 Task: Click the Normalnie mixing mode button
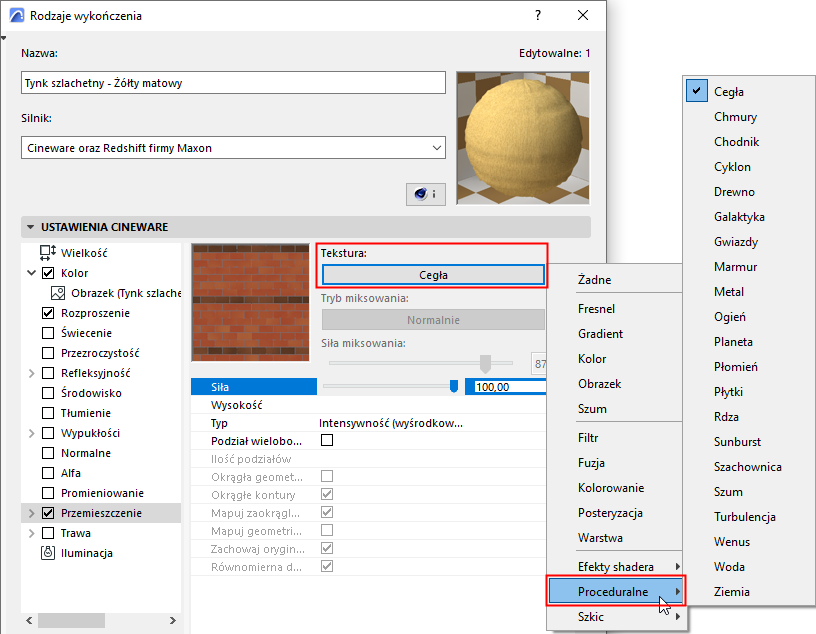click(x=433, y=320)
